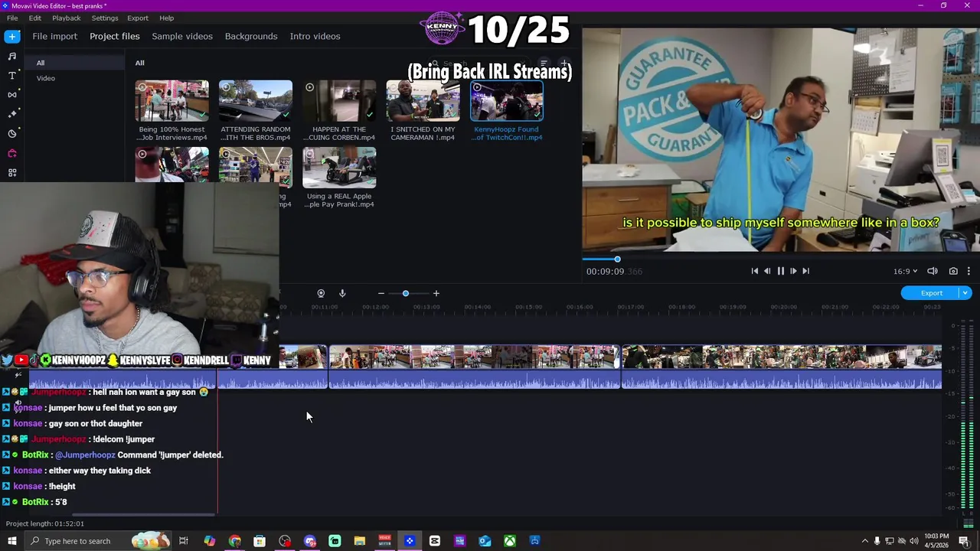Adjust the timeline zoom slider handle

click(x=406, y=293)
